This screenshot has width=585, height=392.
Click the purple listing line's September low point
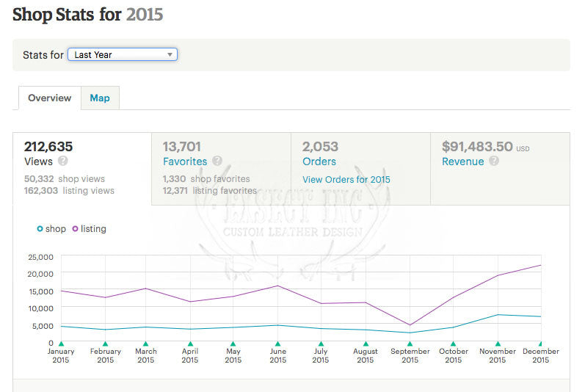410,325
